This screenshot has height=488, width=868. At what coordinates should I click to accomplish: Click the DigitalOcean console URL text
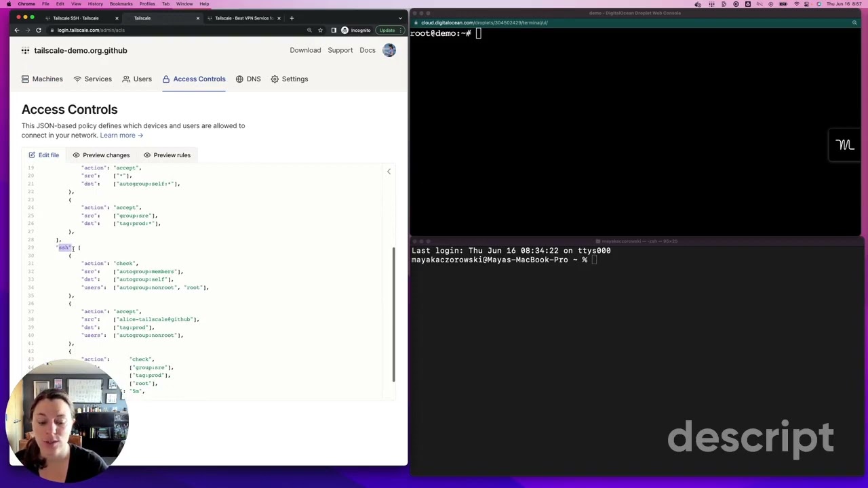coord(484,22)
